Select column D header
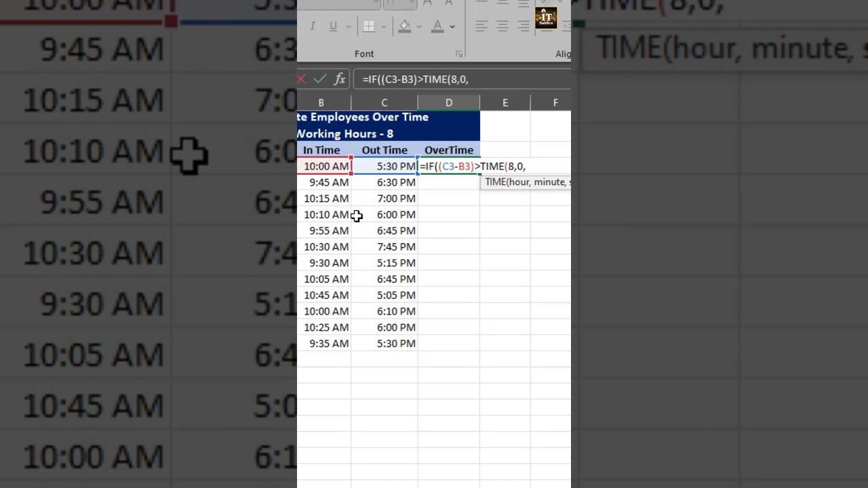This screenshot has width=868, height=488. [449, 102]
